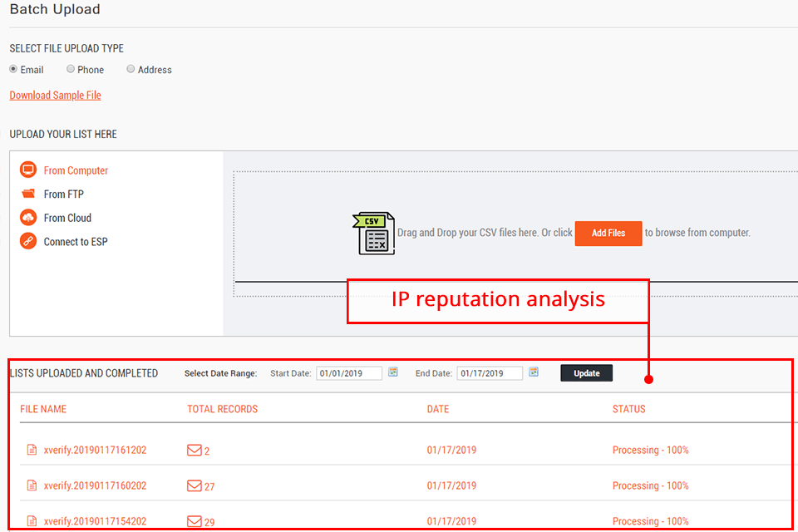Click Processing - 100% status for xverify.20190117161202
This screenshot has width=798, height=532.
(650, 450)
